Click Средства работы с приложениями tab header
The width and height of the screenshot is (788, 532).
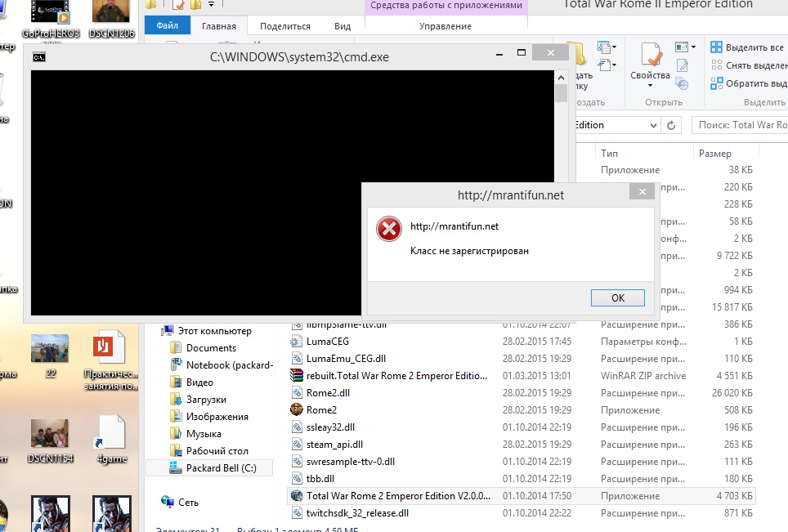[x=446, y=6]
